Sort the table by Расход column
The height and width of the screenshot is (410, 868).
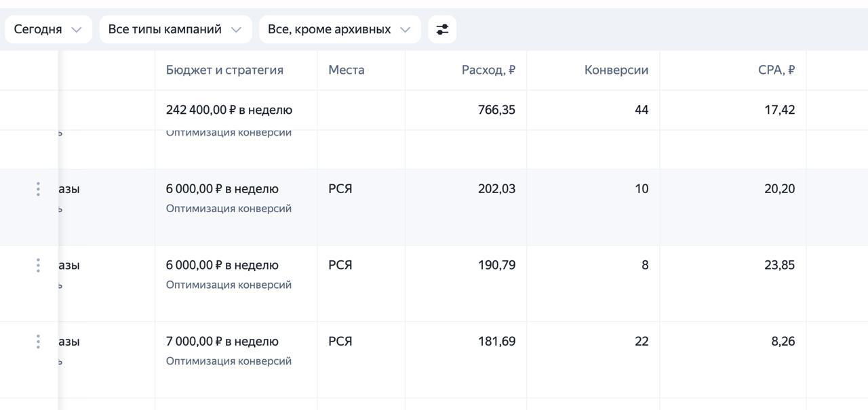tap(488, 69)
